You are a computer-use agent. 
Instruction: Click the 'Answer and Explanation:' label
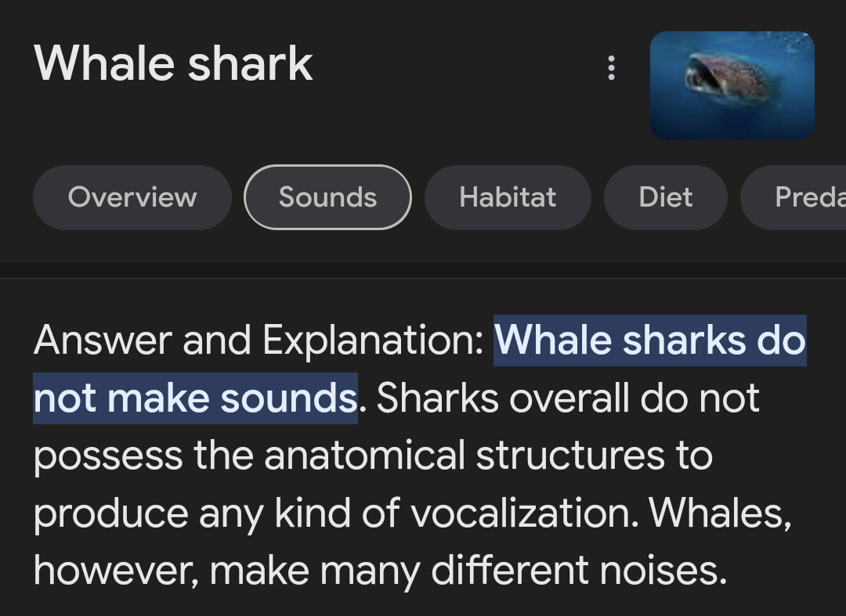click(258, 340)
